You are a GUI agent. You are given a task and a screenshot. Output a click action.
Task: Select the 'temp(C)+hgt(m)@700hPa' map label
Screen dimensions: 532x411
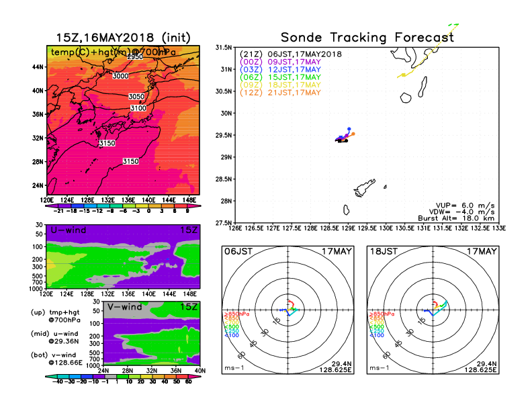pos(114,52)
